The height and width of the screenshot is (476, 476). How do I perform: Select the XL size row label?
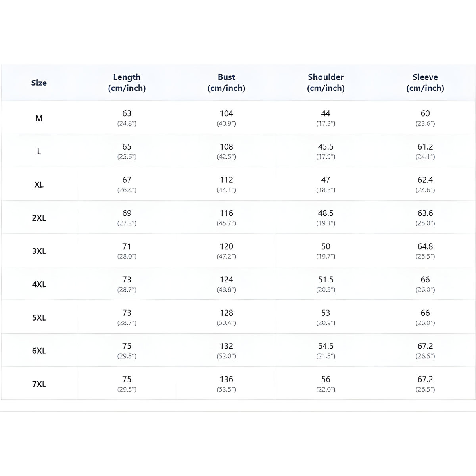[x=39, y=185]
